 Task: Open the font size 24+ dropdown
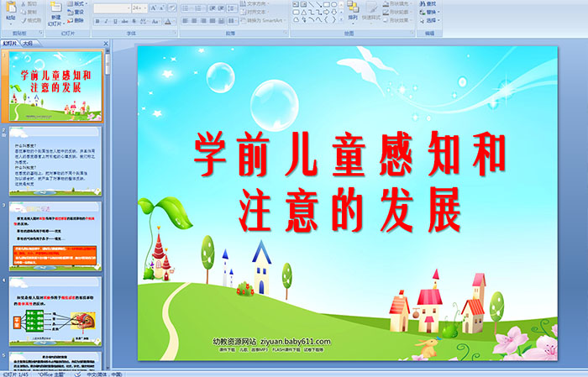(139, 8)
